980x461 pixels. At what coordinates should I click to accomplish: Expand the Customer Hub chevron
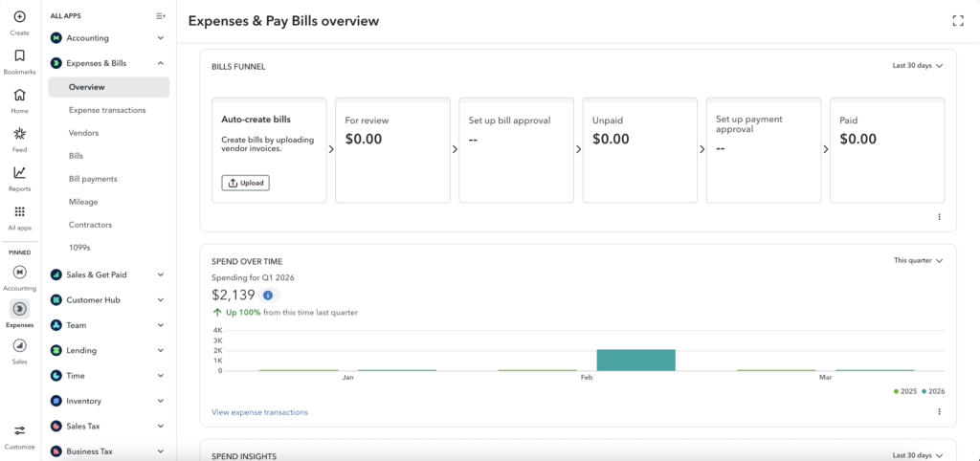(x=161, y=299)
